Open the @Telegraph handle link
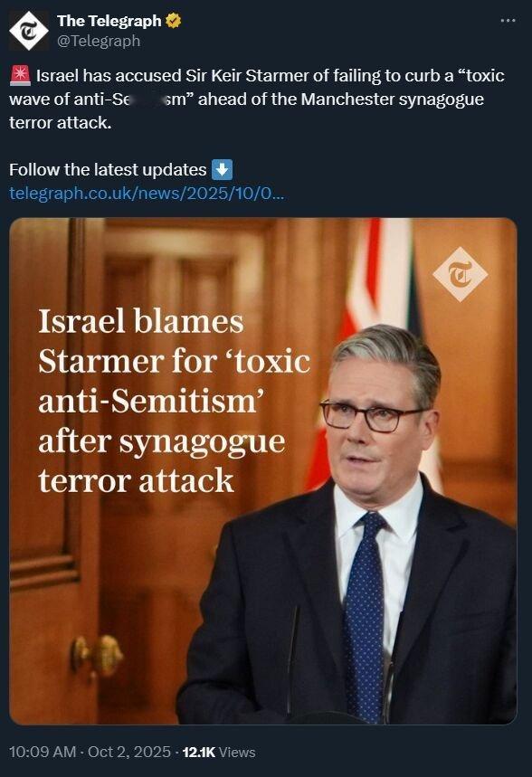 (x=99, y=41)
